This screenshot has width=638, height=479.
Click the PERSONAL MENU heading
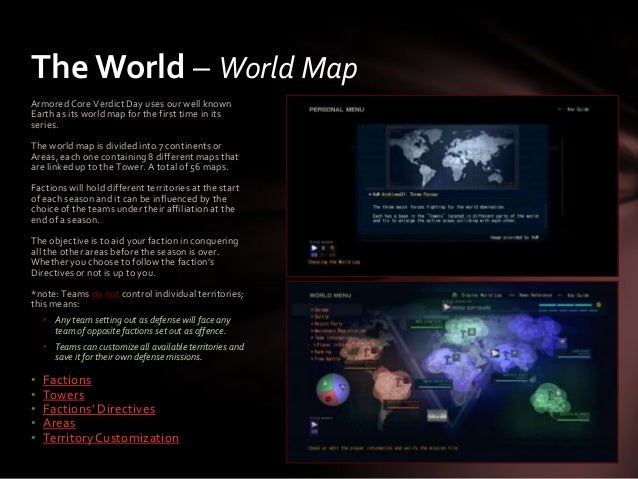[336, 109]
